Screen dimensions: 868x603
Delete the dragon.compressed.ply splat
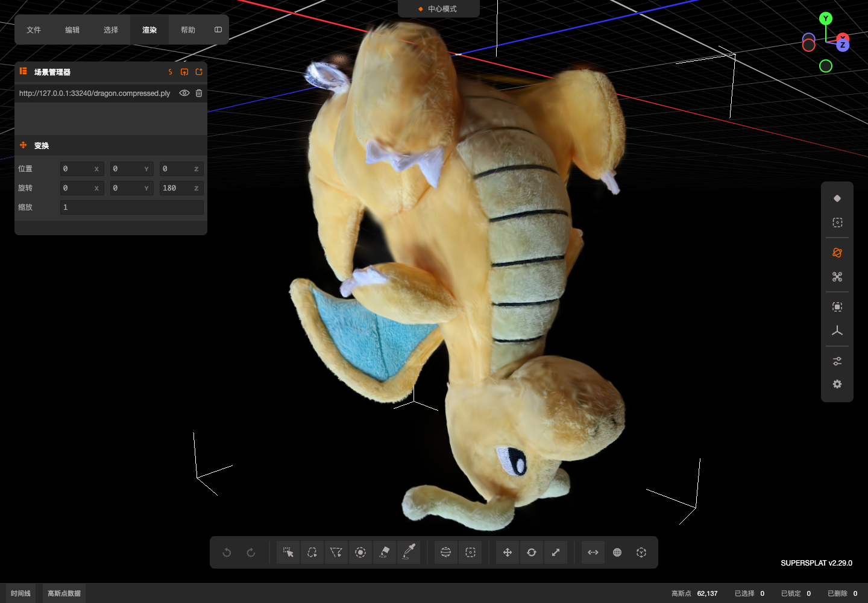point(199,93)
